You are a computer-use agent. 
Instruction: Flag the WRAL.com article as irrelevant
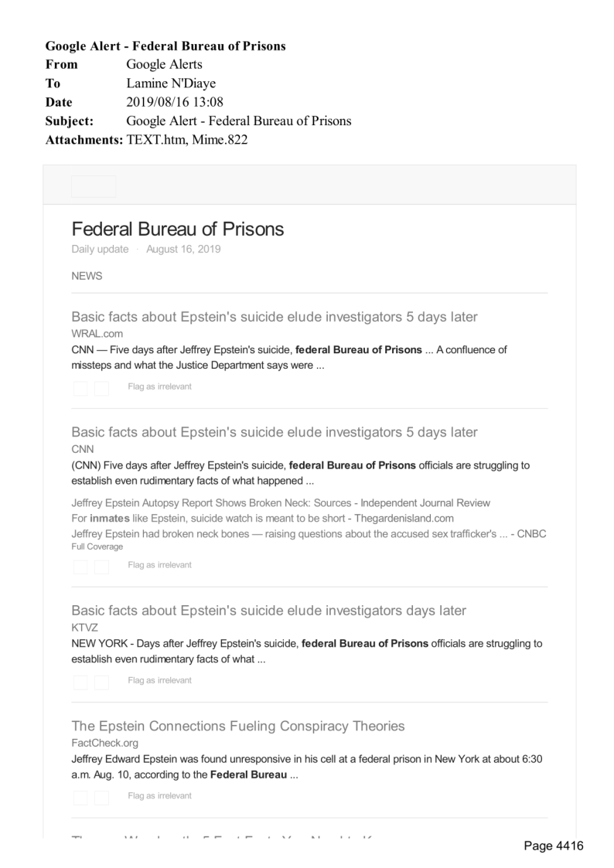tap(159, 386)
